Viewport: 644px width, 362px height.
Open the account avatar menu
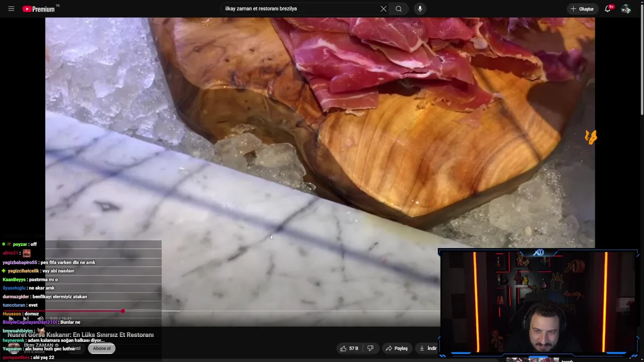tap(626, 9)
